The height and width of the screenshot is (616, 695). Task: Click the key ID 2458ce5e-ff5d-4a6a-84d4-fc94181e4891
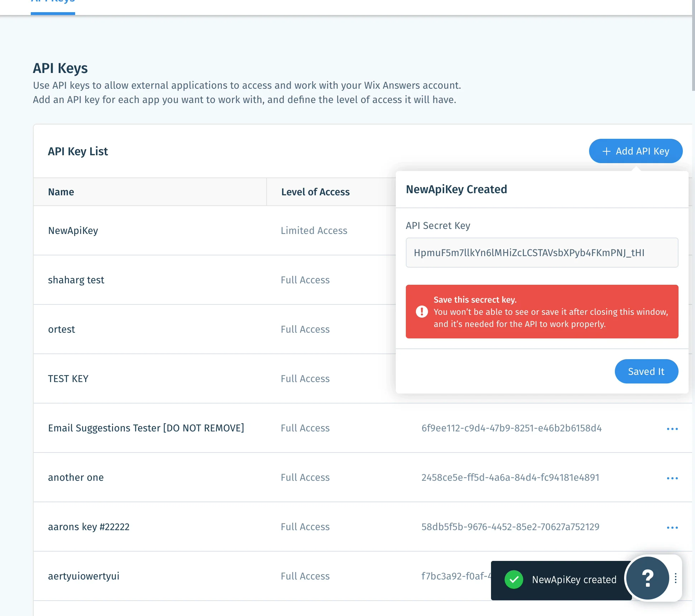click(510, 477)
